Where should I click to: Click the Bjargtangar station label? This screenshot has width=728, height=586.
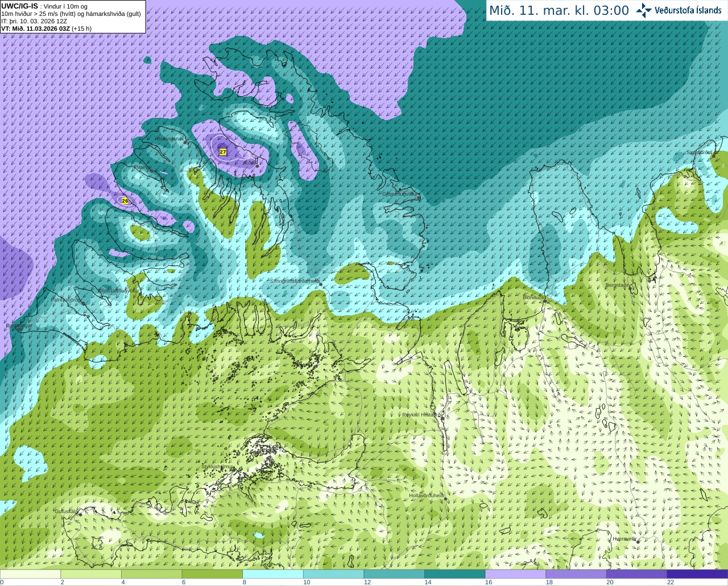point(19,325)
